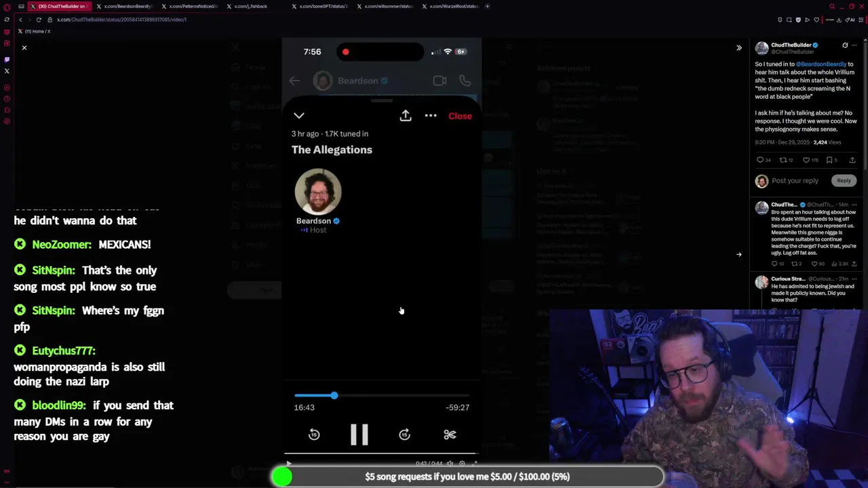This screenshot has height=488, width=868.
Task: Seek on the tweet video progress bar
Action: [x=381, y=453]
